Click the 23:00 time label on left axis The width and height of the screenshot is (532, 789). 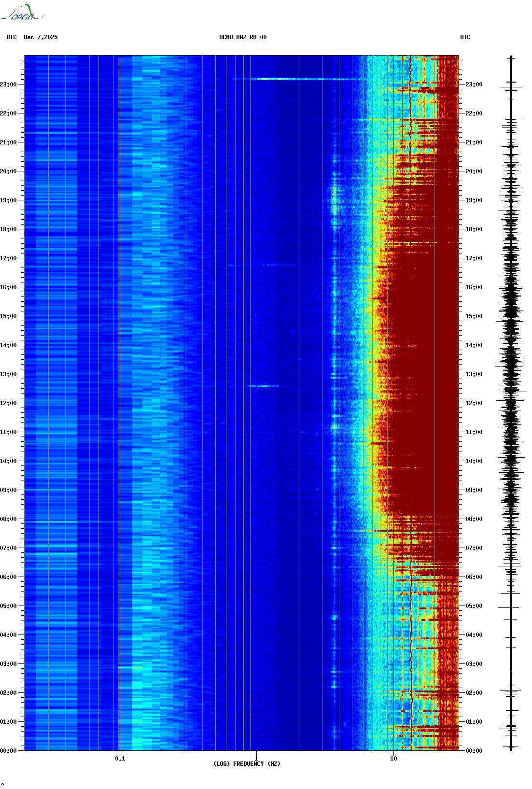point(9,85)
